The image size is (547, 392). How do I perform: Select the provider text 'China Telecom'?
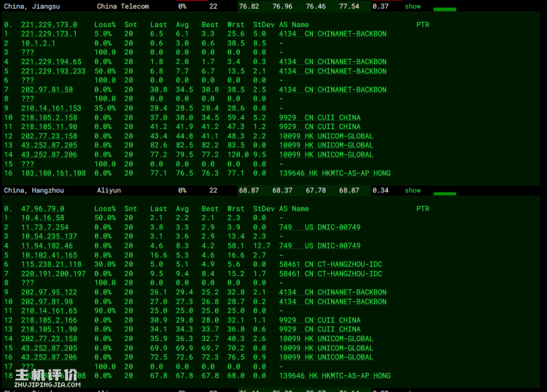click(123, 7)
